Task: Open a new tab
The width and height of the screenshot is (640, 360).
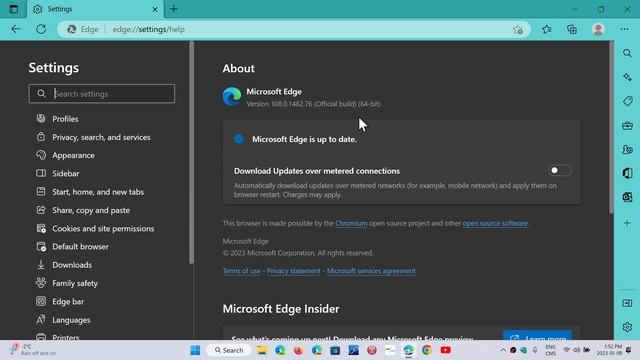Action: point(174,9)
